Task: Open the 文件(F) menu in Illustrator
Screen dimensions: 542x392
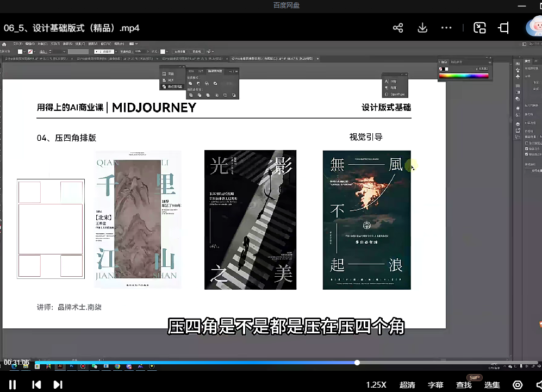Action: (17, 44)
